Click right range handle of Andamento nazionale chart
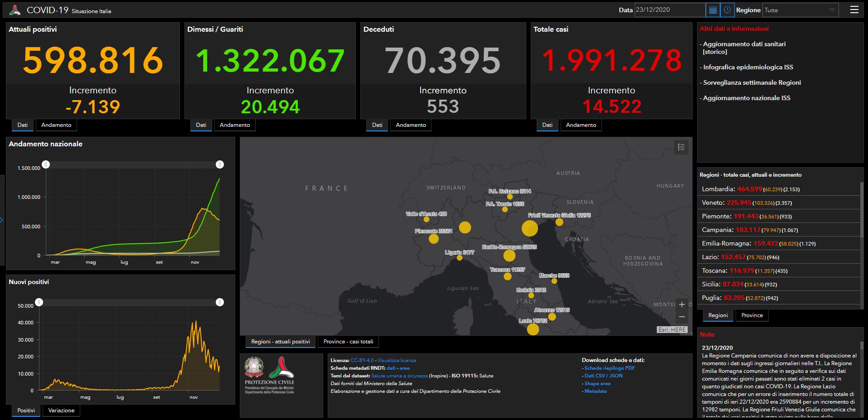This screenshot has height=420, width=868. pyautogui.click(x=220, y=164)
